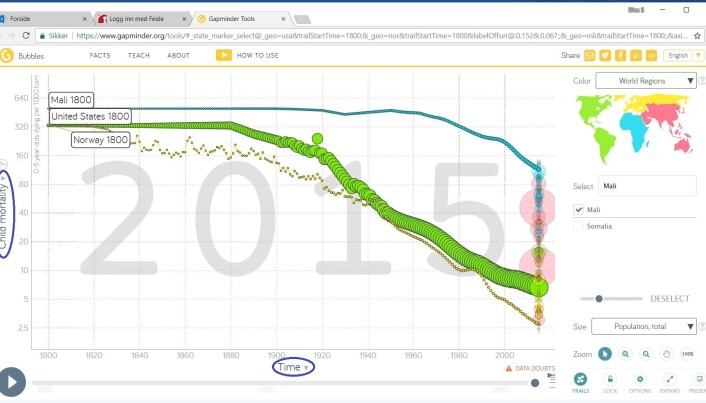The height and width of the screenshot is (403, 706).
Task: Click the browser address bar URL
Action: pos(382,36)
